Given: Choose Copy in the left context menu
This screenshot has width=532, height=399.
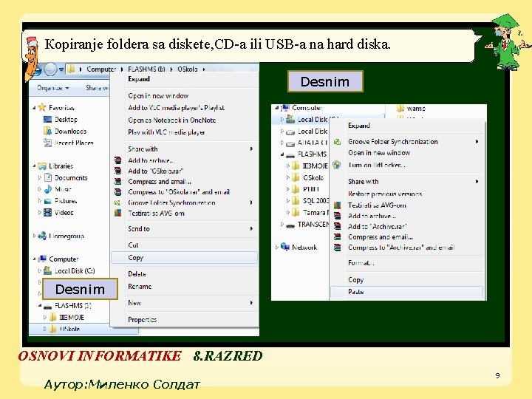Looking at the screenshot, I should click(184, 258).
